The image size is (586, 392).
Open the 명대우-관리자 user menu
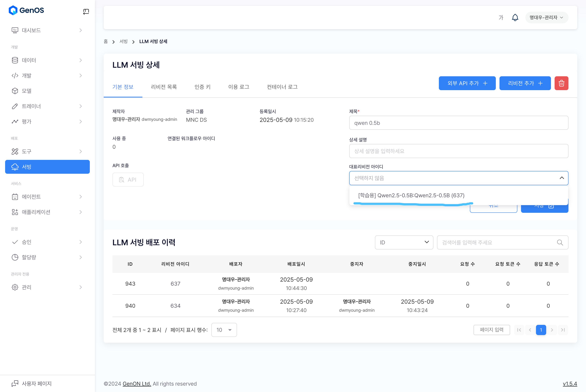pyautogui.click(x=547, y=18)
